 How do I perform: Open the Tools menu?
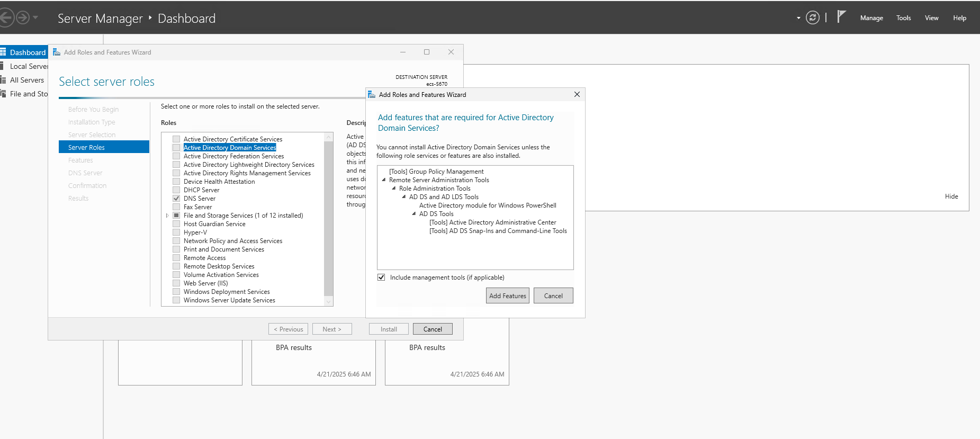903,18
